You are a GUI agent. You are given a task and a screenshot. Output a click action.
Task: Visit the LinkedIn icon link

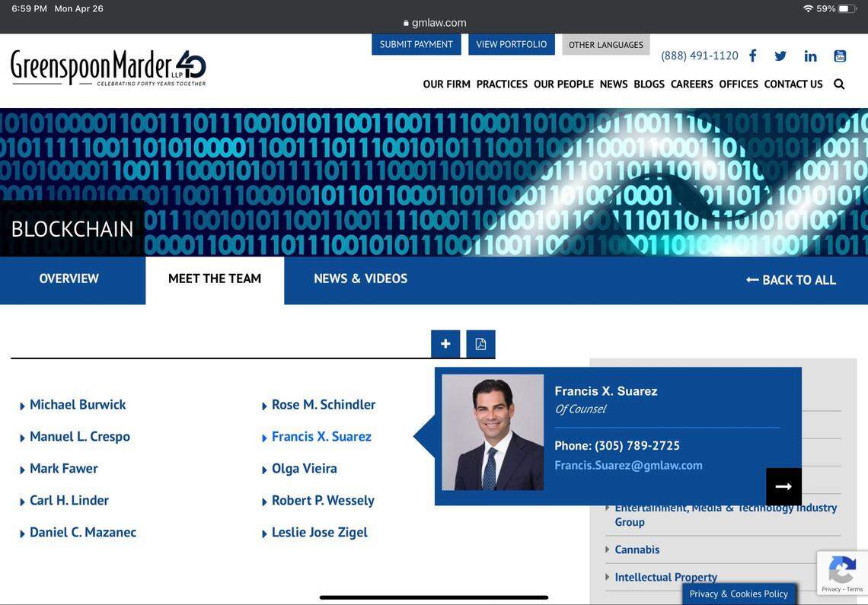pyautogui.click(x=810, y=56)
